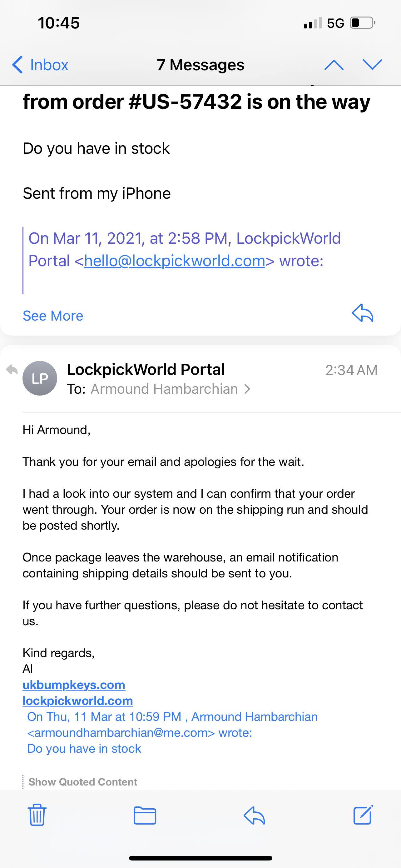Tap the 7 Messages thread title
The image size is (401, 868).
coord(200,65)
